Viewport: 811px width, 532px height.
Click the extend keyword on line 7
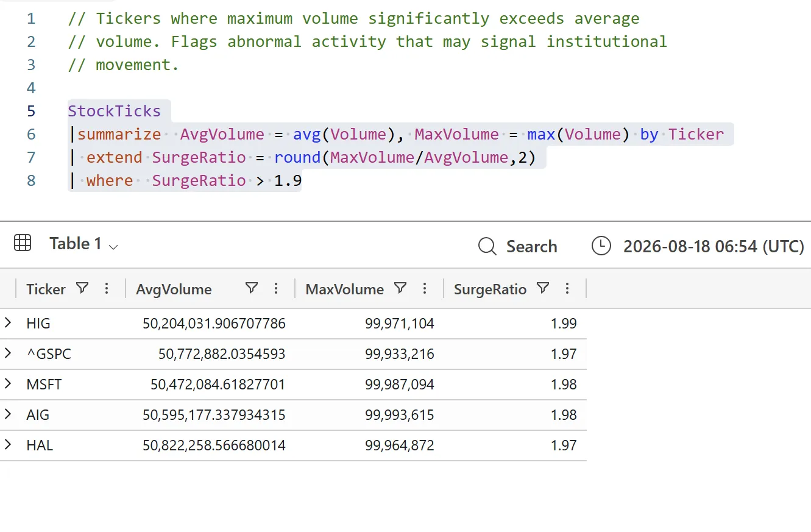115,157
